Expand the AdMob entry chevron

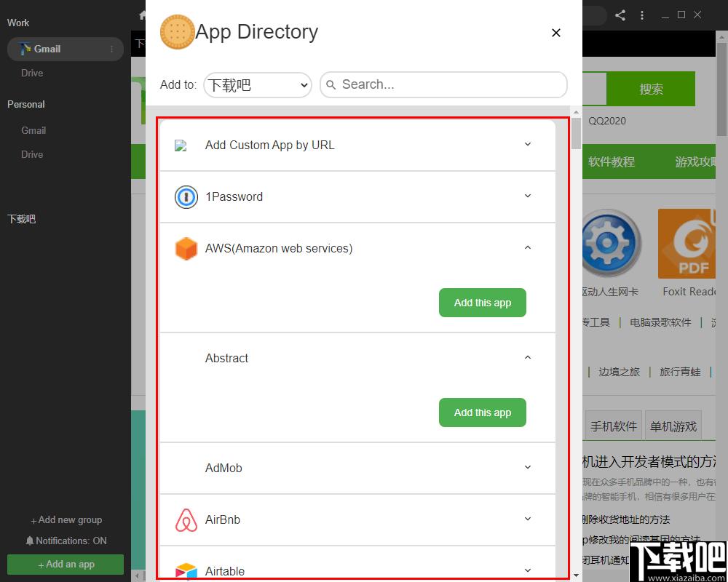click(527, 467)
